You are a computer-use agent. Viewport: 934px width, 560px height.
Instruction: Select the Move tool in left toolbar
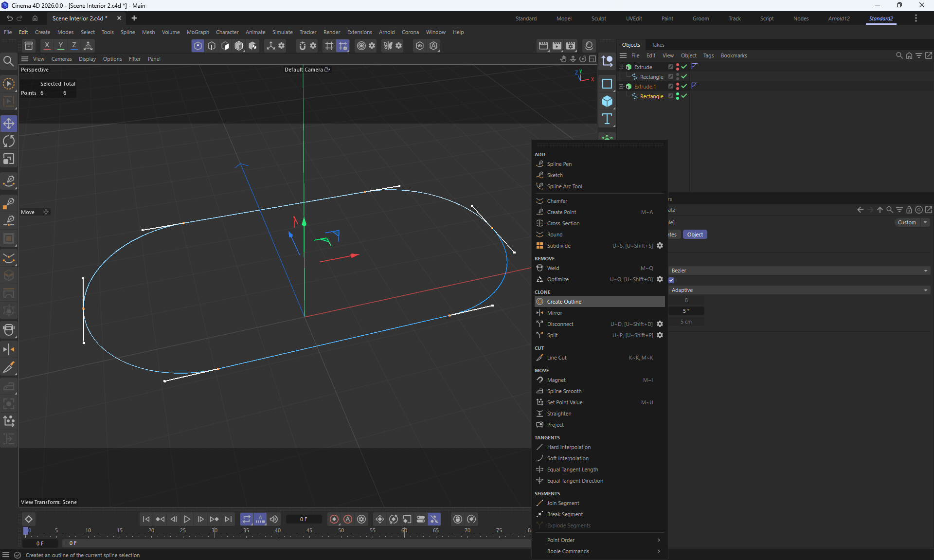[x=9, y=124]
